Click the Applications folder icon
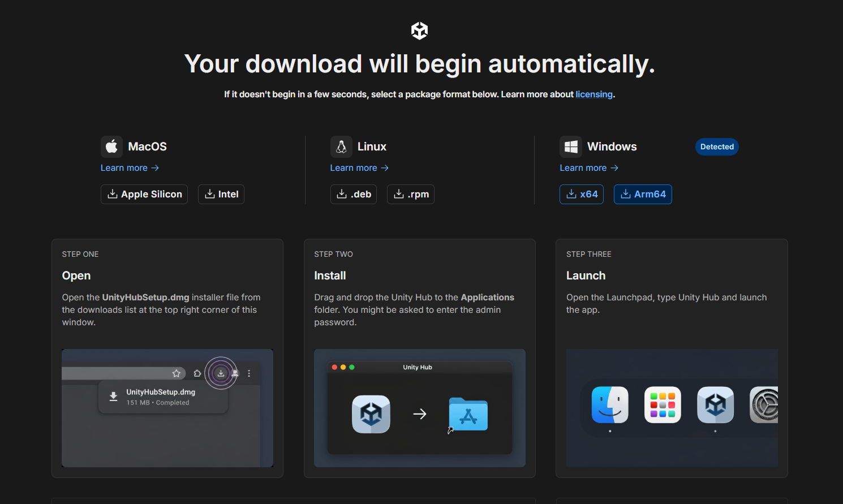 click(468, 414)
